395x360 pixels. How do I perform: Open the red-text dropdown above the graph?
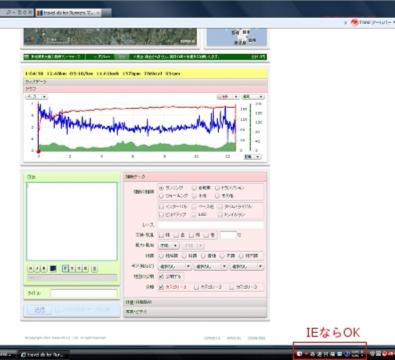point(228,97)
